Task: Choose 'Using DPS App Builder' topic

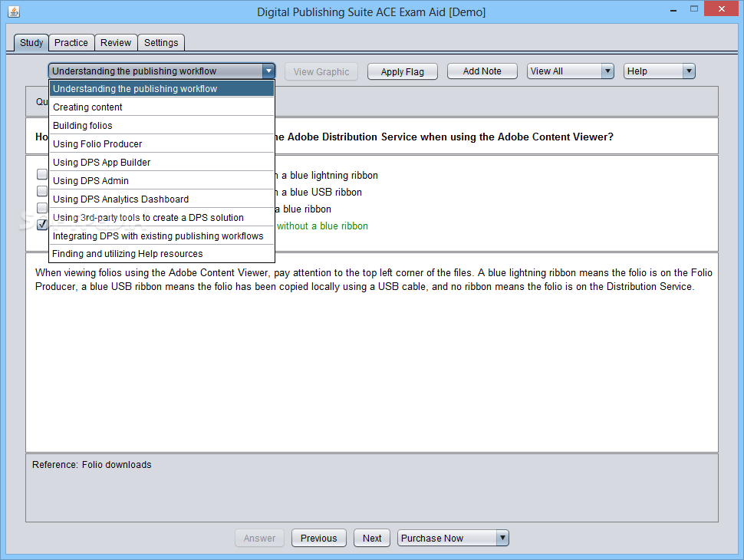Action: coord(162,163)
